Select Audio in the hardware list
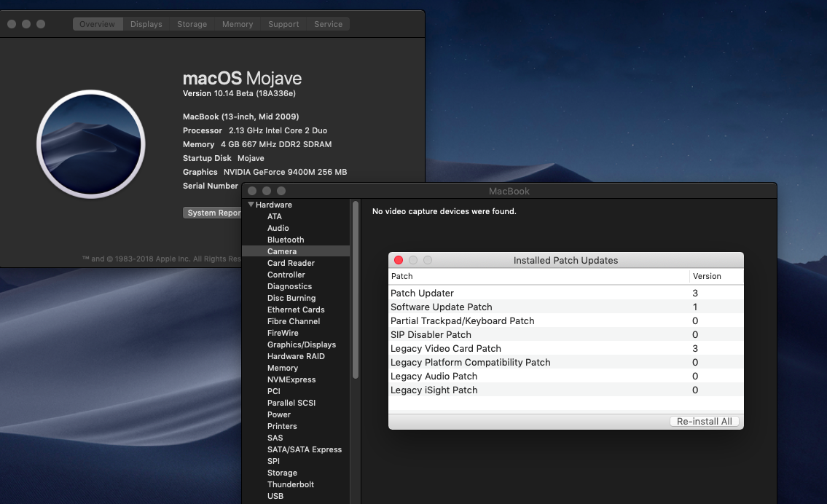 click(278, 228)
